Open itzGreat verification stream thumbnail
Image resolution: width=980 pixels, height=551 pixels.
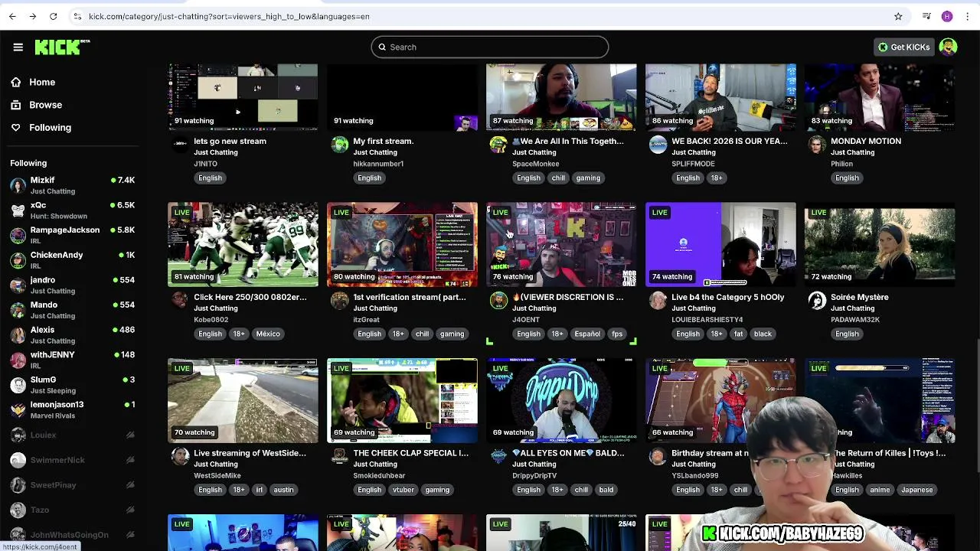click(x=402, y=245)
